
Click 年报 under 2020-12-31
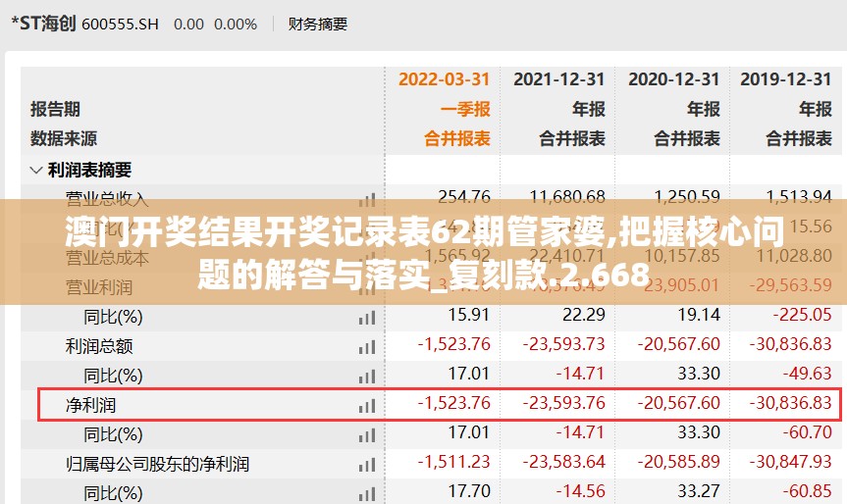[x=704, y=109]
